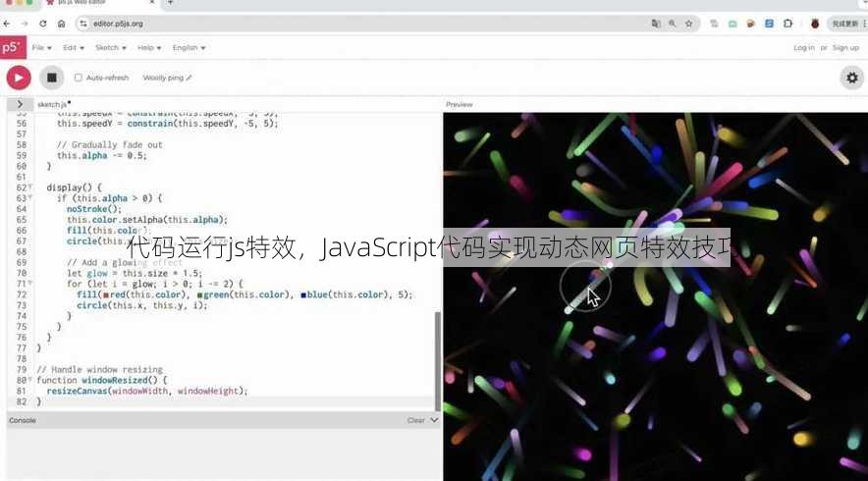
Task: Fold the if block at line 63
Action: point(29,197)
